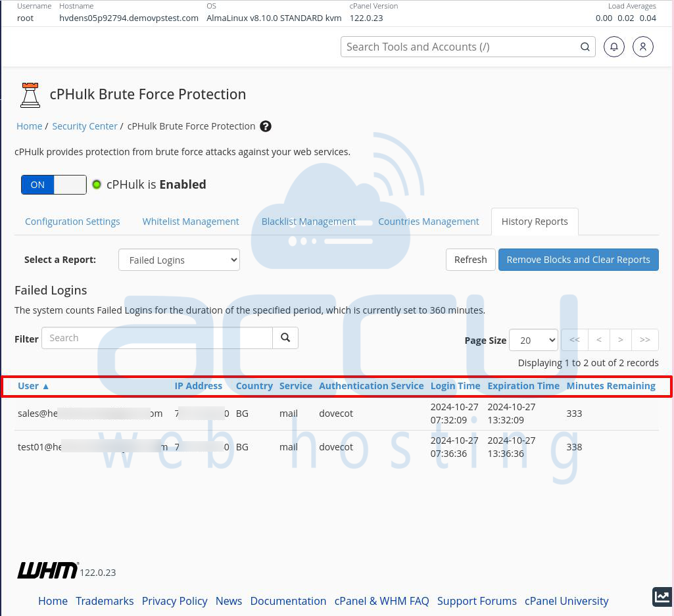Sort the table by IP Address column
674x616 pixels.
198,386
